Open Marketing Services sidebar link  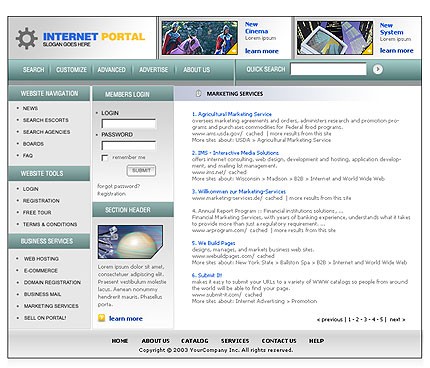point(51,306)
